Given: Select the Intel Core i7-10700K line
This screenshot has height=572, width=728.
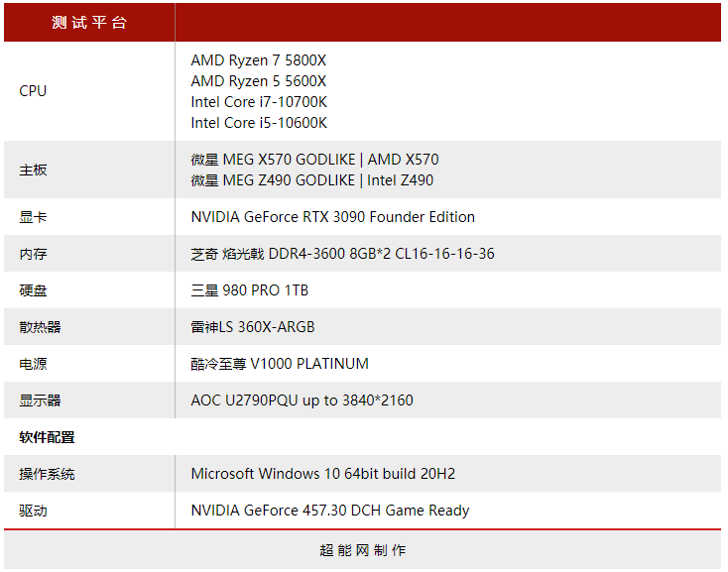Looking at the screenshot, I should click(x=259, y=102).
